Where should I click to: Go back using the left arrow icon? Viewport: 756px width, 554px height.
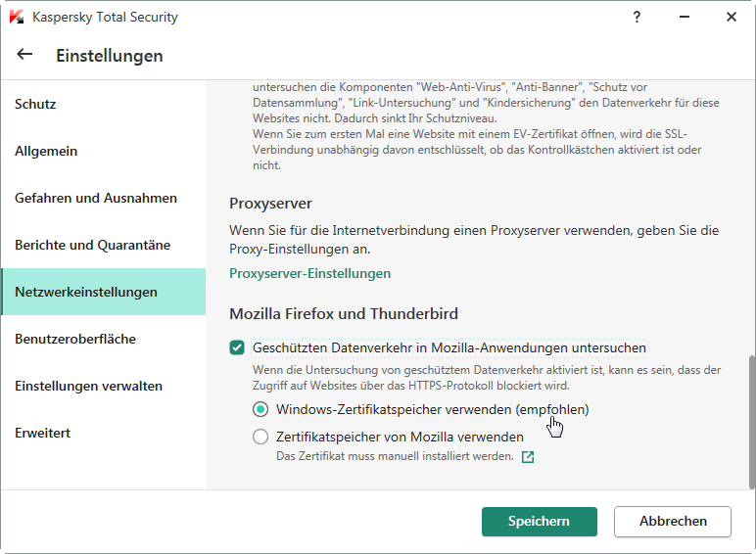[24, 55]
